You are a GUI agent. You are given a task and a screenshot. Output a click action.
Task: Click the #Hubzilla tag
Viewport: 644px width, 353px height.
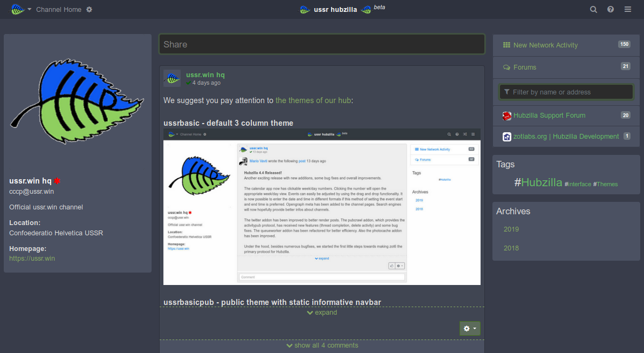point(538,182)
